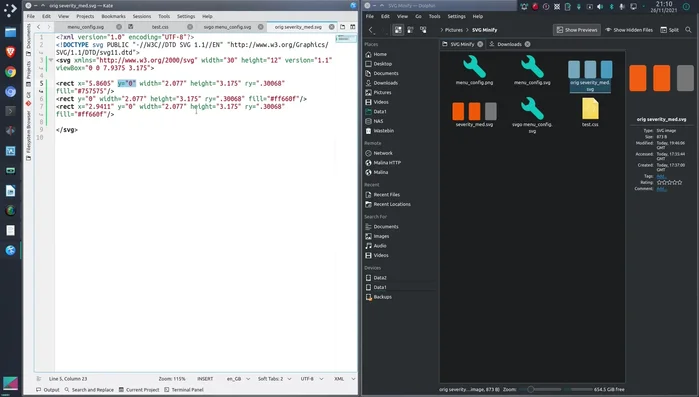Close the test.css tab in Kate
The width and height of the screenshot is (699, 397).
coord(190,27)
